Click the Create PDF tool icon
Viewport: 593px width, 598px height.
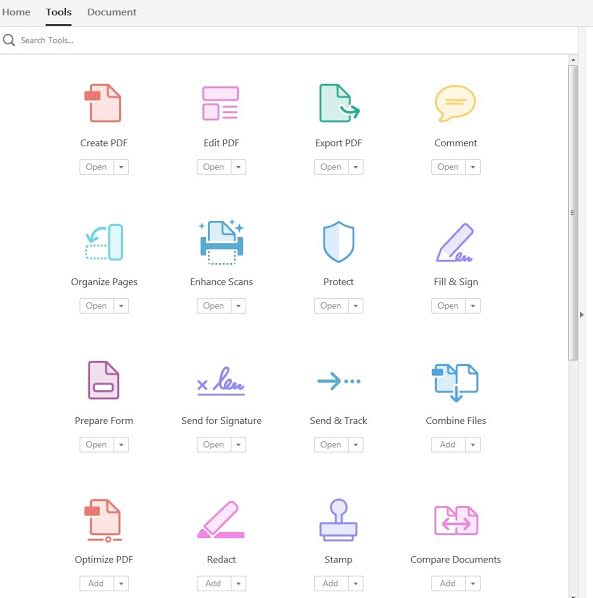[103, 103]
